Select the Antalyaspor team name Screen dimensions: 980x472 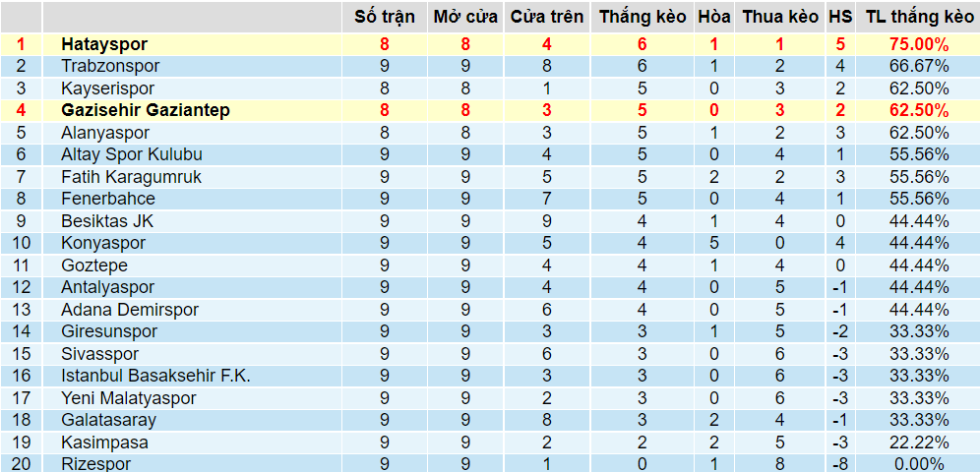click(107, 287)
